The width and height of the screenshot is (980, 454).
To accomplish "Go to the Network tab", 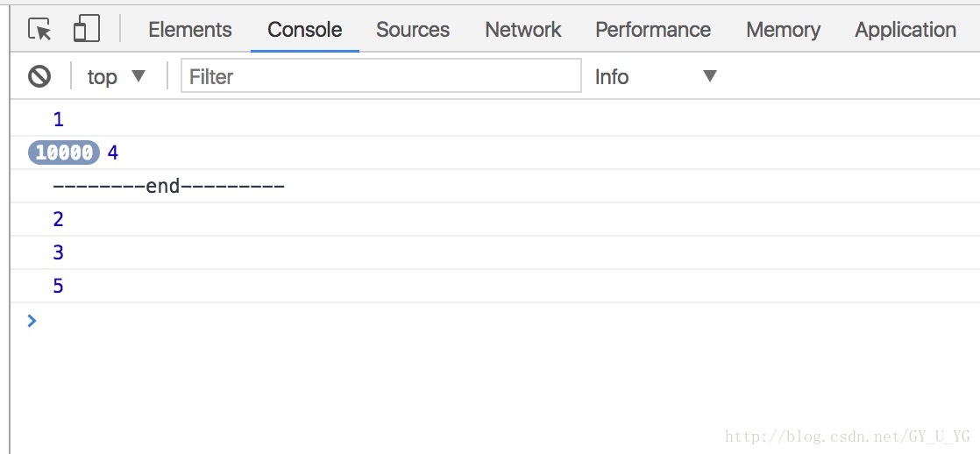I will point(523,30).
